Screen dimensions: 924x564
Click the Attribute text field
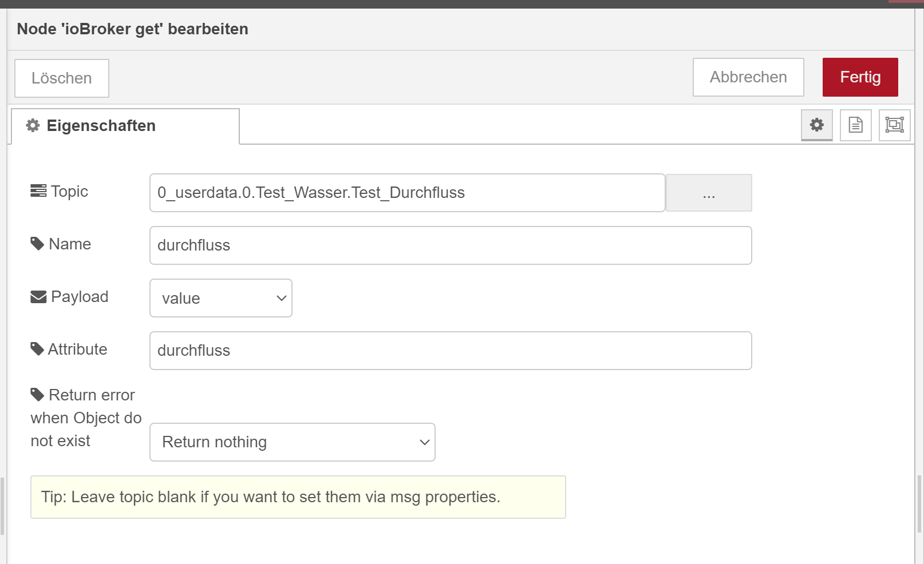(x=450, y=351)
